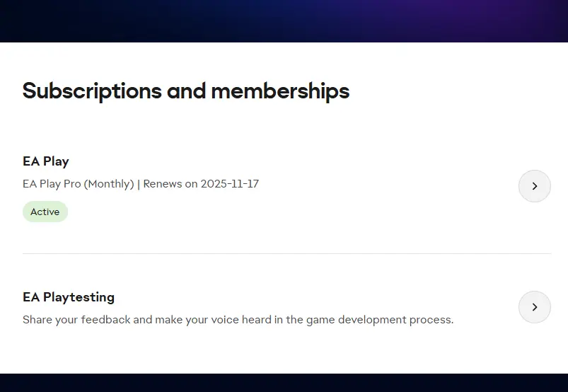Open EA Play details with chevron arrow
The height and width of the screenshot is (392, 568).
(534, 186)
